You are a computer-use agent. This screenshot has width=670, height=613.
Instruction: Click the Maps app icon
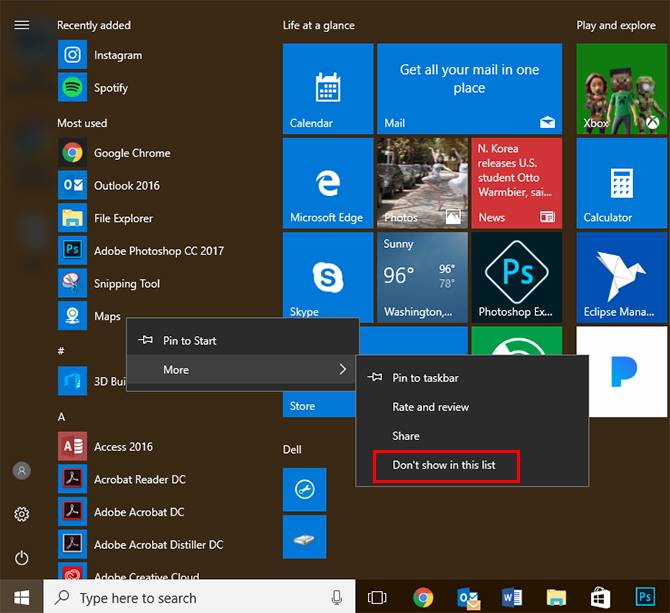tap(72, 316)
